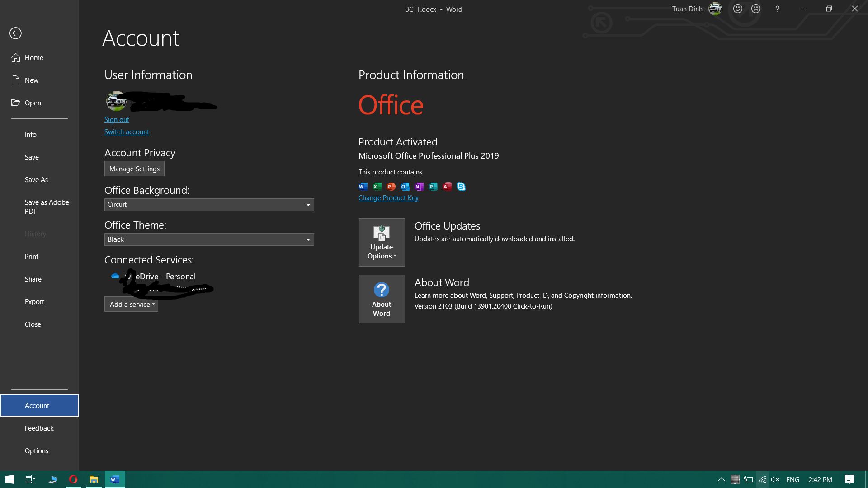Click the Change Product Key link
The image size is (868, 488).
(388, 197)
